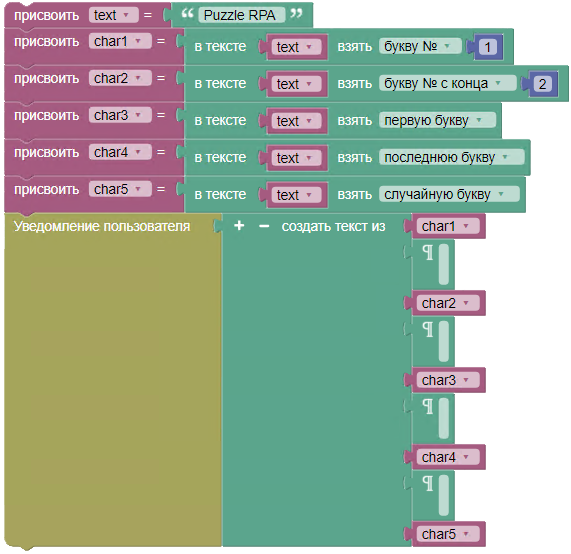Open text variable dropdown in char2 row
The width and height of the screenshot is (571, 554).
(x=296, y=84)
